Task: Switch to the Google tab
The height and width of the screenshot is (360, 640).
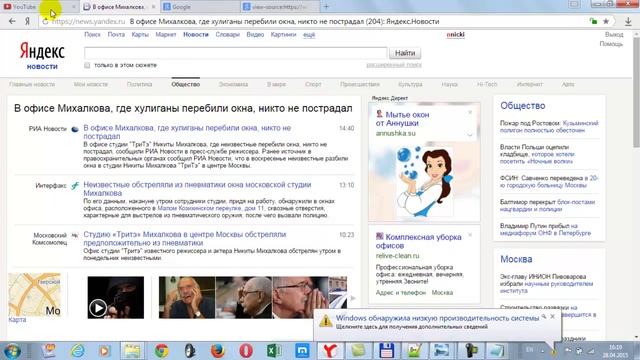Action: click(x=200, y=7)
